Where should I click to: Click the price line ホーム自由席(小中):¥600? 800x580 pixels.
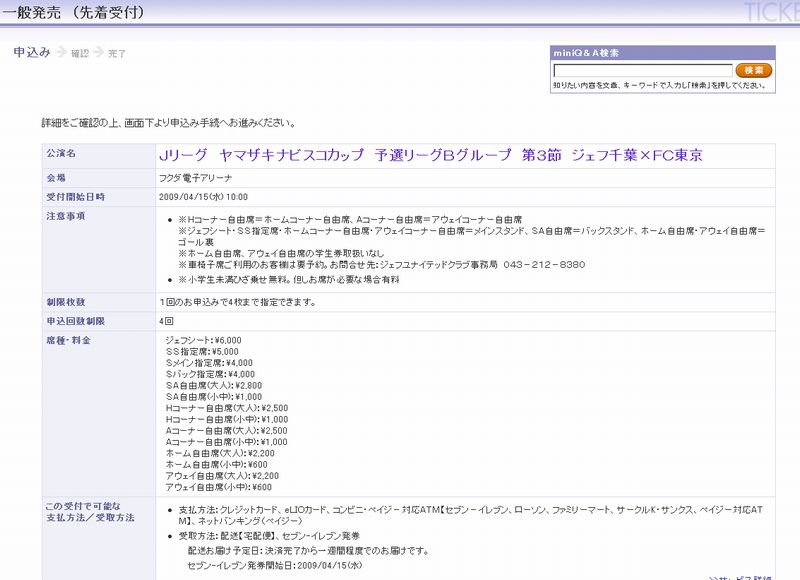tap(217, 465)
